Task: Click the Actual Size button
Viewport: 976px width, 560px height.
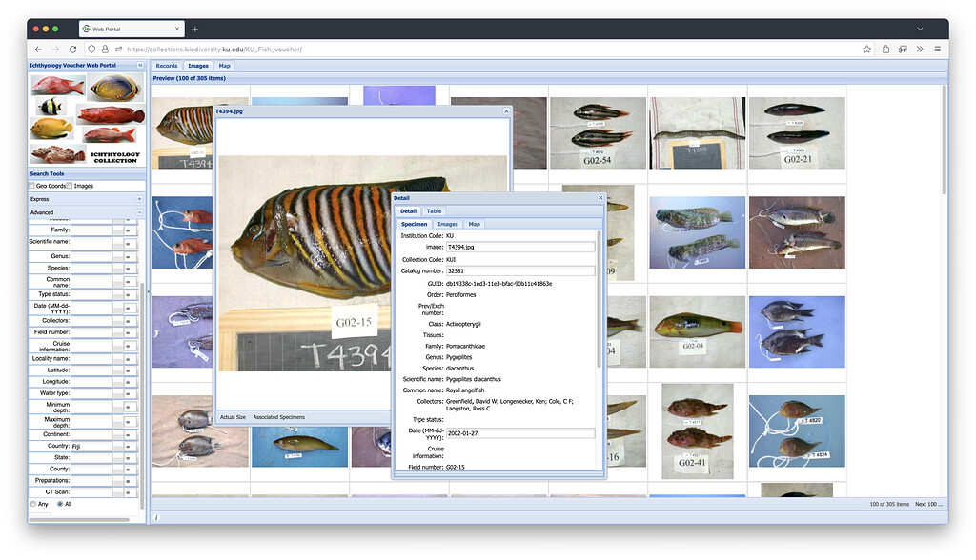Action: [x=233, y=416]
